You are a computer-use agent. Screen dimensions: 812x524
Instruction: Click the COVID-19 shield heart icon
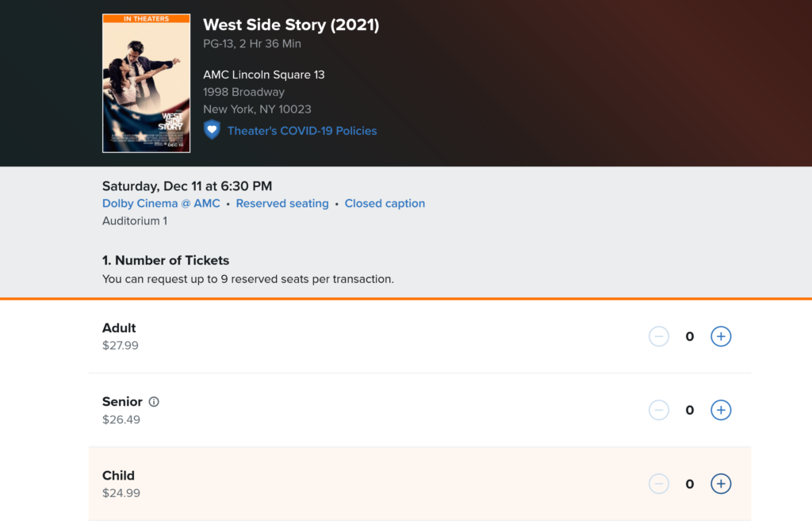212,130
